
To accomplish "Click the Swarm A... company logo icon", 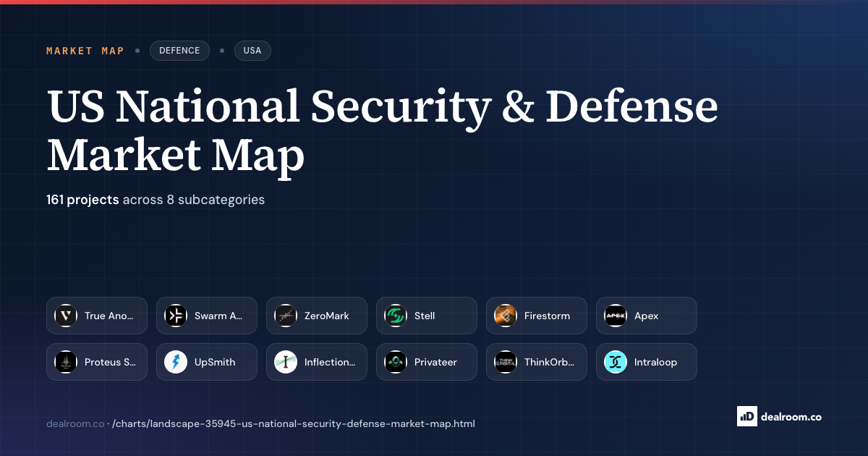I will [x=176, y=316].
